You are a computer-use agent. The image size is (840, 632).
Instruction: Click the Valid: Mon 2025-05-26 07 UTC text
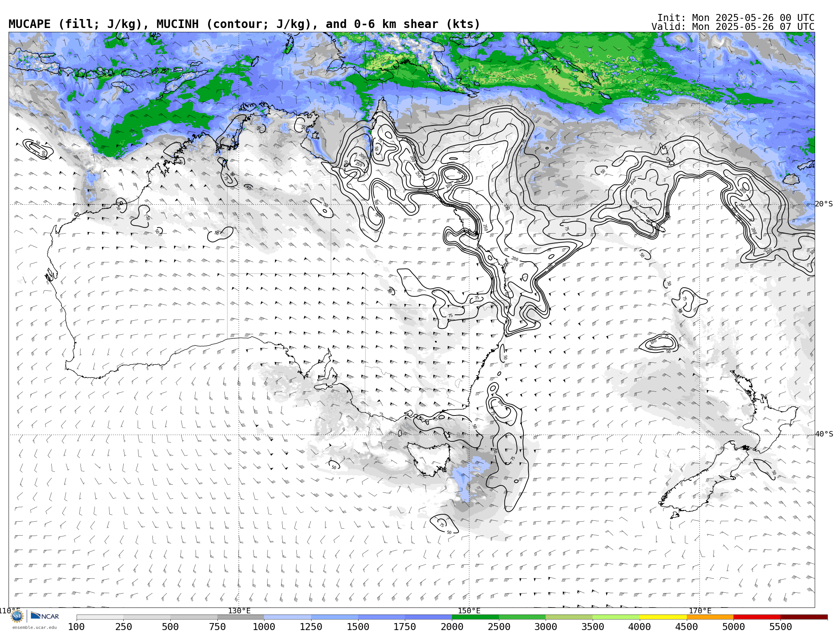[733, 27]
